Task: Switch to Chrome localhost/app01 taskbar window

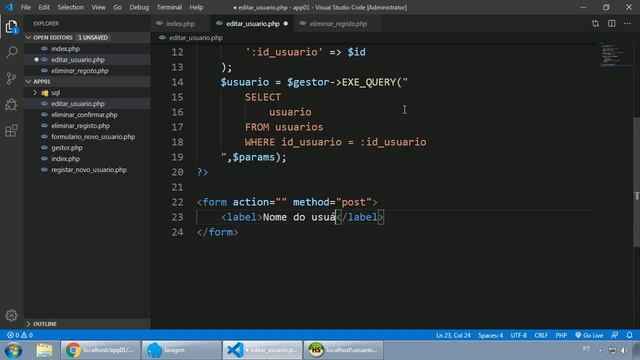Action: click(100, 350)
